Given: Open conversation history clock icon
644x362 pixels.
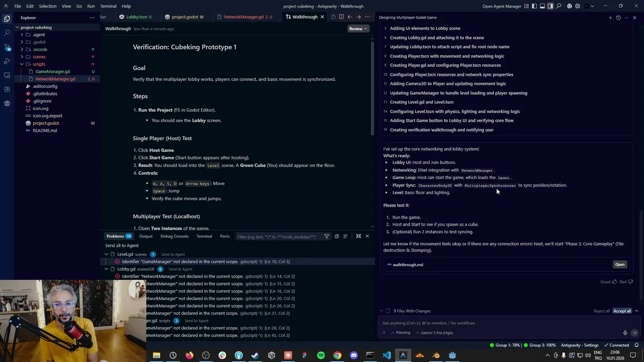Looking at the screenshot, I should point(618,18).
